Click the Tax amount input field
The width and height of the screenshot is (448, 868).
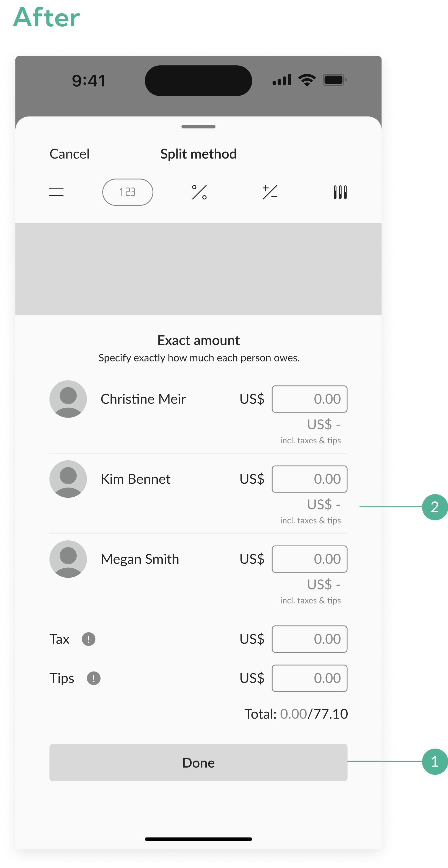click(x=309, y=639)
